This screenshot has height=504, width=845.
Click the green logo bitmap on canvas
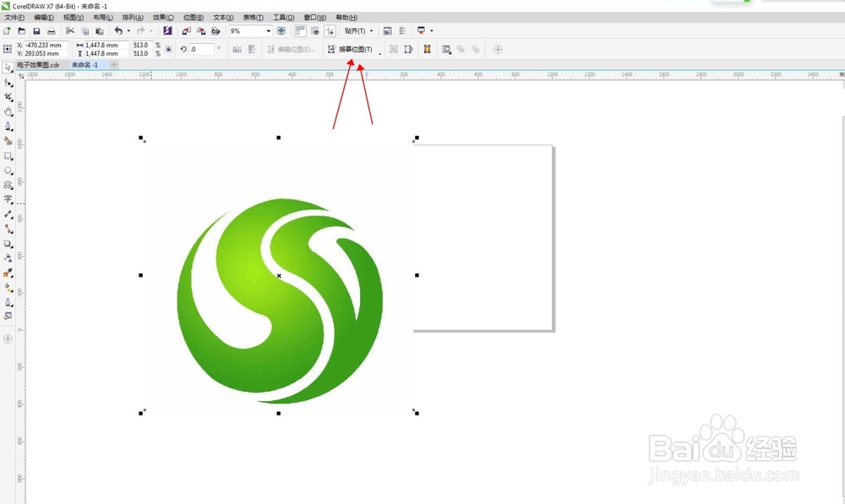(x=280, y=301)
